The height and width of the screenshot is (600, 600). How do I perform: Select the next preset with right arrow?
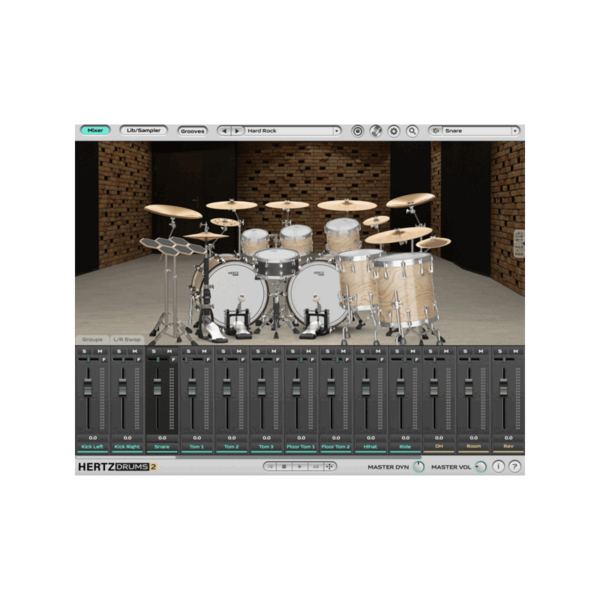point(237,131)
